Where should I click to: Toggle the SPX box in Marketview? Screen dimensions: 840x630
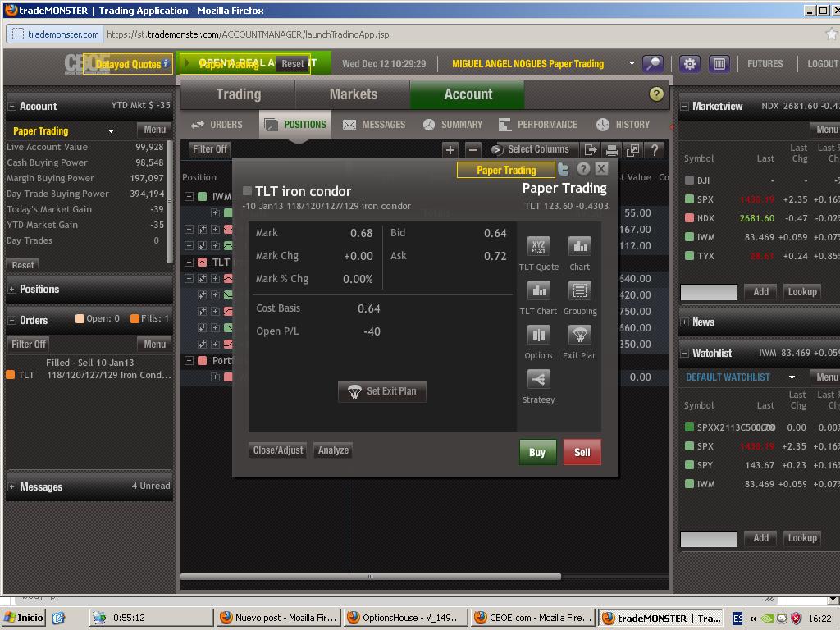[689, 199]
